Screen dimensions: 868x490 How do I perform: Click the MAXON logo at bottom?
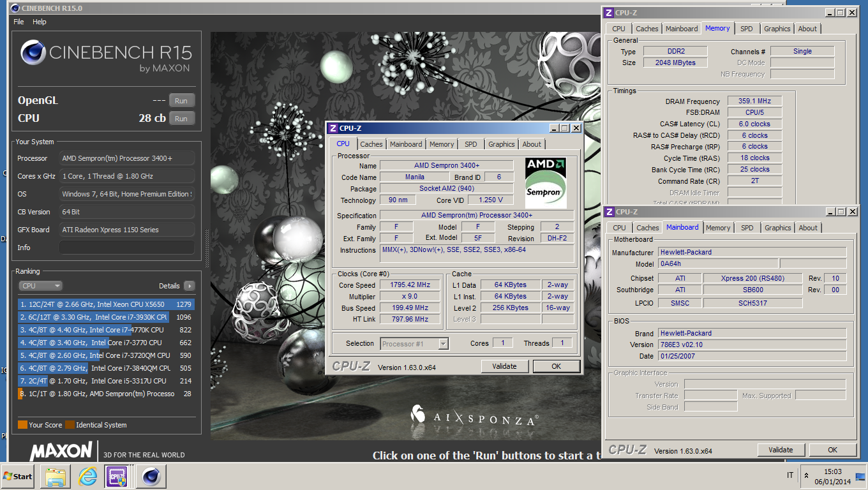pyautogui.click(x=61, y=451)
